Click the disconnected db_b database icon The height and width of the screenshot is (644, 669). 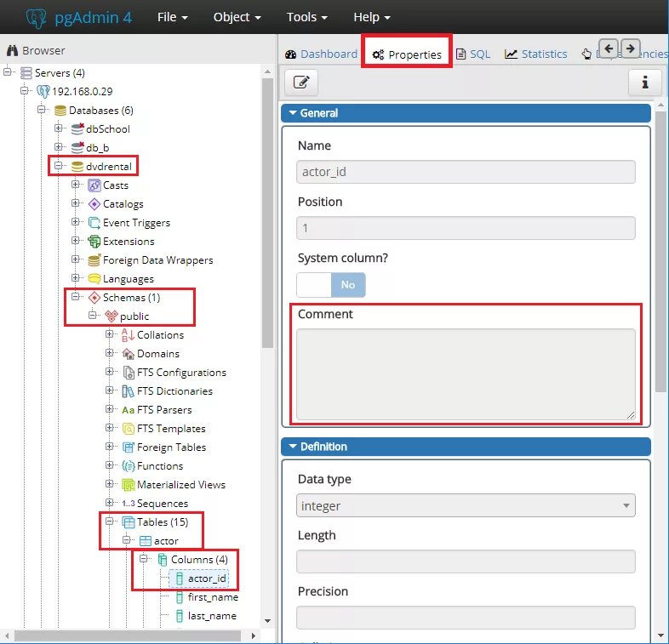77,147
